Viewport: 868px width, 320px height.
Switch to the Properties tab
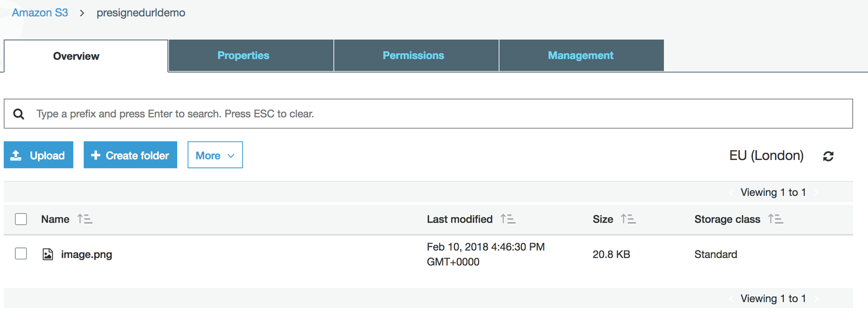(243, 55)
